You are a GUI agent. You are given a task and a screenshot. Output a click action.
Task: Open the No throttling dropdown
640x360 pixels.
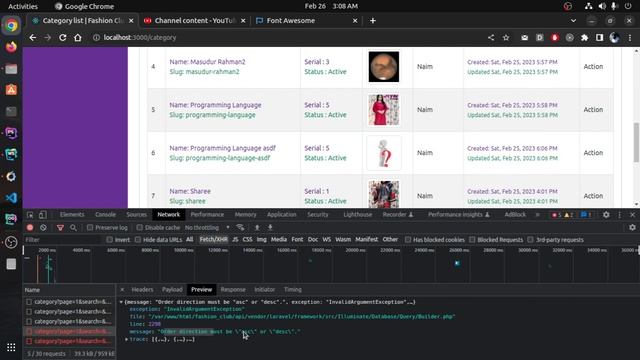(207, 228)
